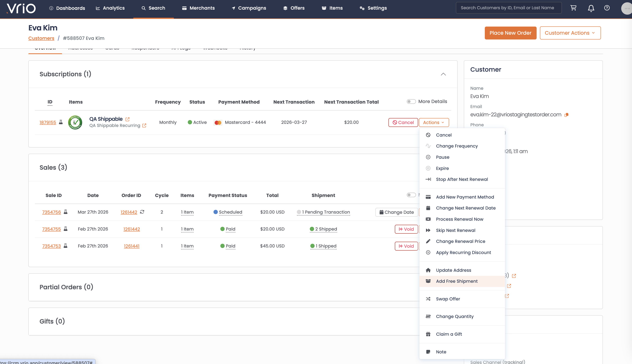This screenshot has width=632, height=364.
Task: Focus the customer search input field
Action: (508, 8)
